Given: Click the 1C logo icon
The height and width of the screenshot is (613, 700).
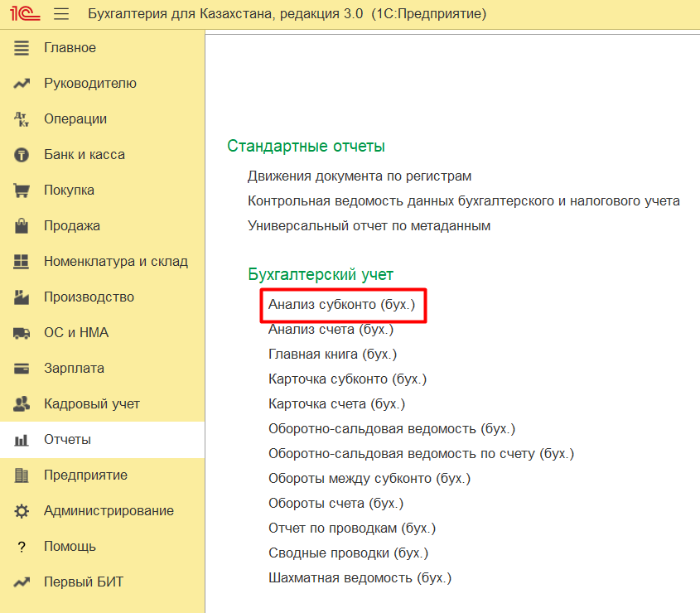Looking at the screenshot, I should 22,14.
